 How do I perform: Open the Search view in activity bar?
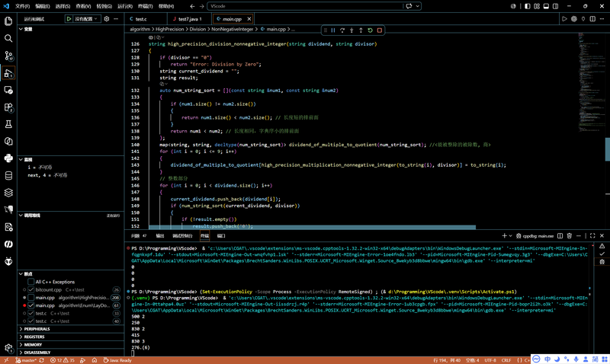click(x=8, y=38)
